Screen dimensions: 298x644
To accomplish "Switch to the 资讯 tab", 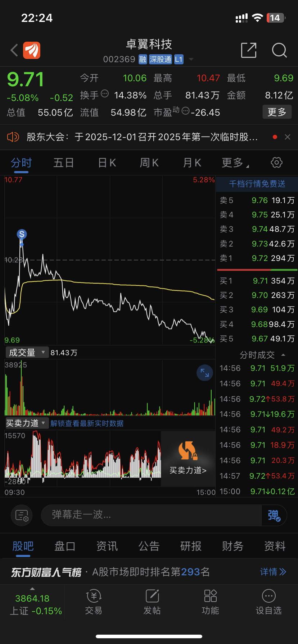I will [x=107, y=546].
